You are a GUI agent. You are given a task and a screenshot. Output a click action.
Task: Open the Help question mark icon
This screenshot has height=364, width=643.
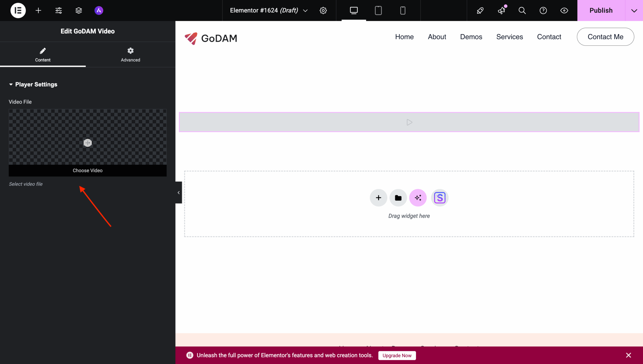coord(543,11)
